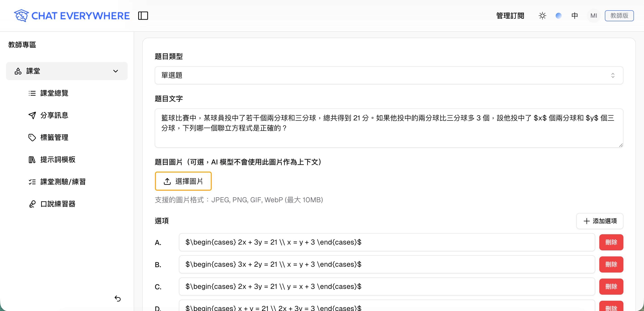Open the 管理訂閱 subscription menu
644x311 pixels.
pos(510,15)
